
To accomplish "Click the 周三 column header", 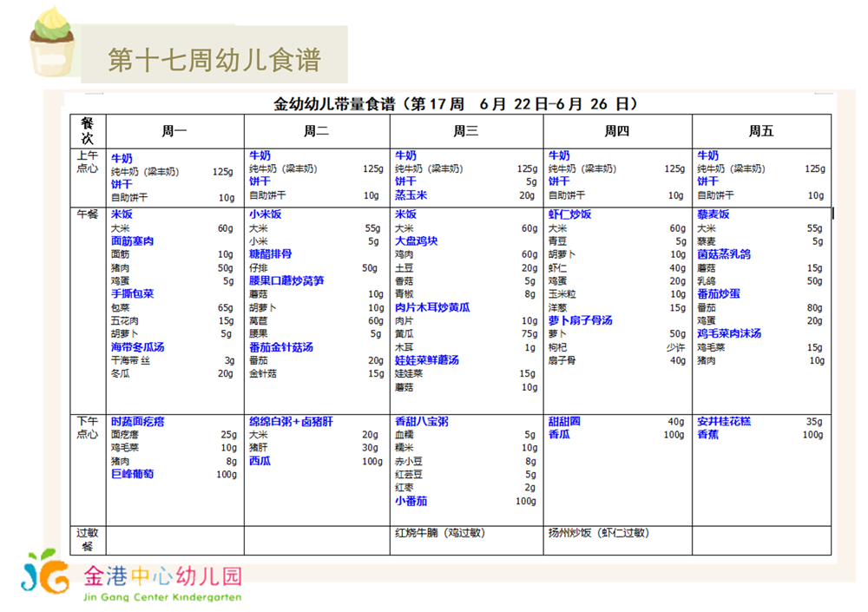I will click(x=466, y=131).
